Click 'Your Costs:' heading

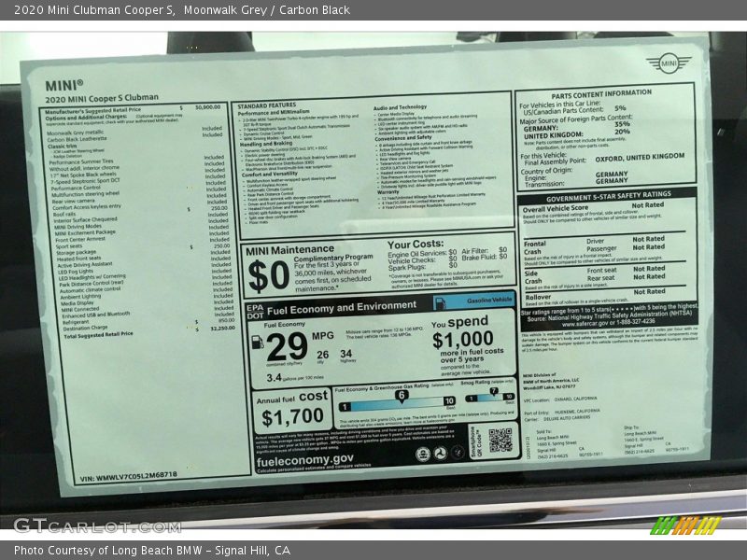tap(416, 245)
